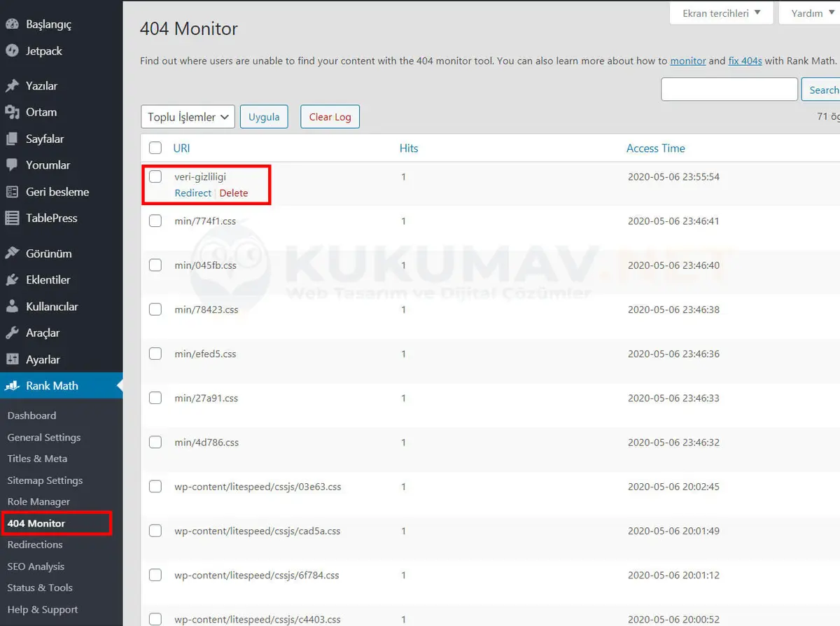Click the Başlangıç dashboard icon

click(12, 24)
